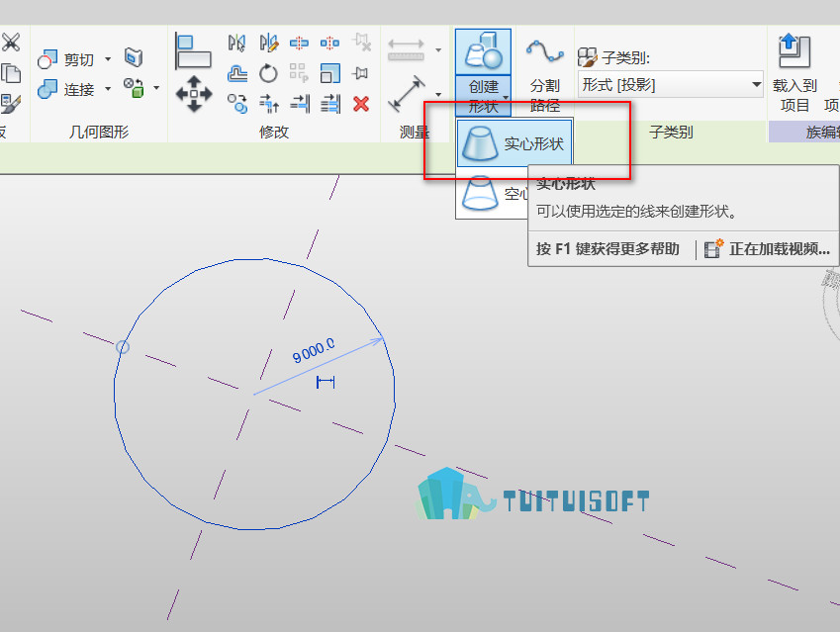Image resolution: width=840 pixels, height=632 pixels.
Task: Expand the 连接 Join dropdown arrow
Action: (108, 88)
